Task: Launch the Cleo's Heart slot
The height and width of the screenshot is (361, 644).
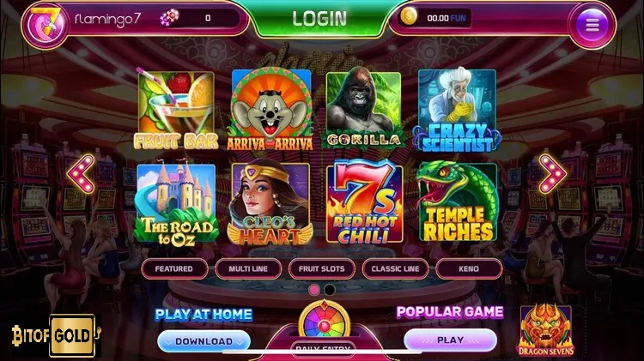Action: (x=270, y=203)
